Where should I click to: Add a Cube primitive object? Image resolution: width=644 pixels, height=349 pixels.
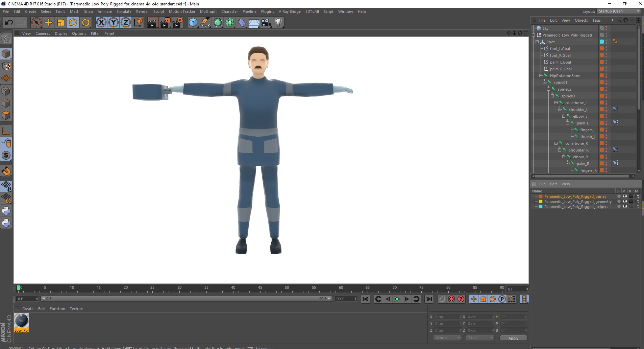click(x=193, y=23)
